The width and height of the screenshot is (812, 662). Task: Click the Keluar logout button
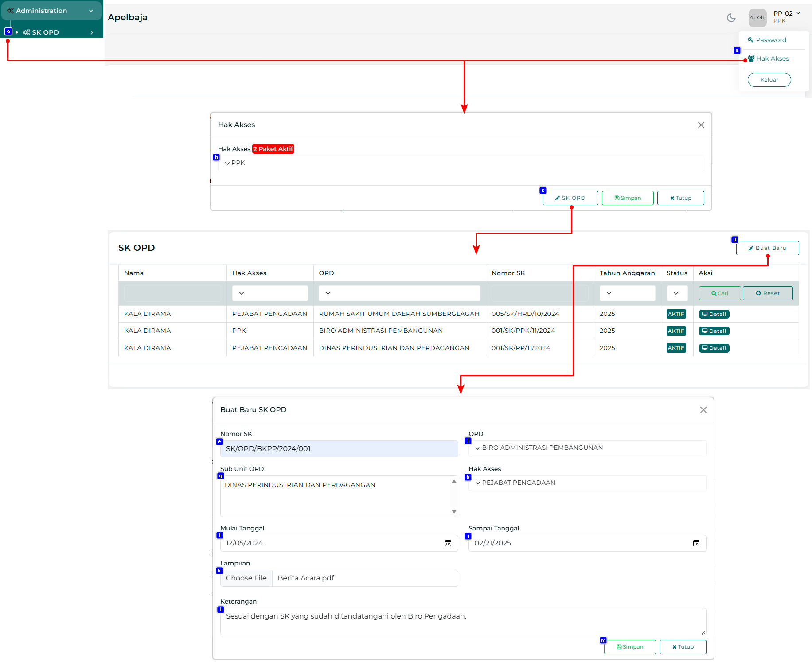(x=769, y=80)
